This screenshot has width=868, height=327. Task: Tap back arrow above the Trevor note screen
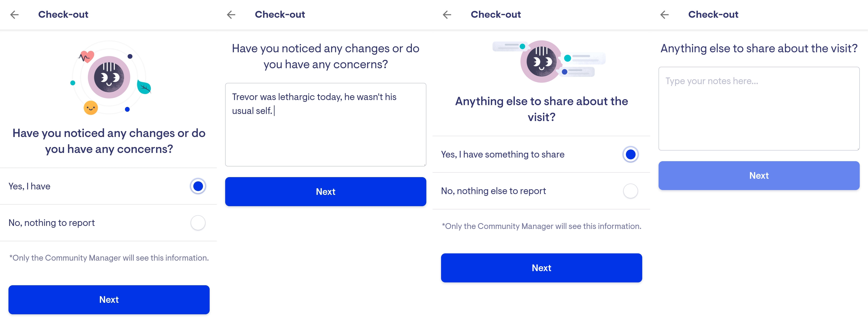[231, 15]
